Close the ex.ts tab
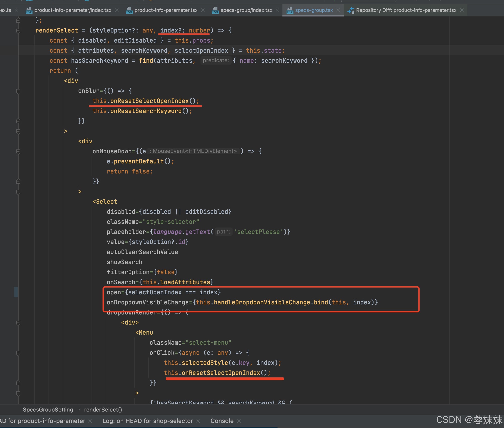Viewport: 504px width, 428px height. point(16,10)
